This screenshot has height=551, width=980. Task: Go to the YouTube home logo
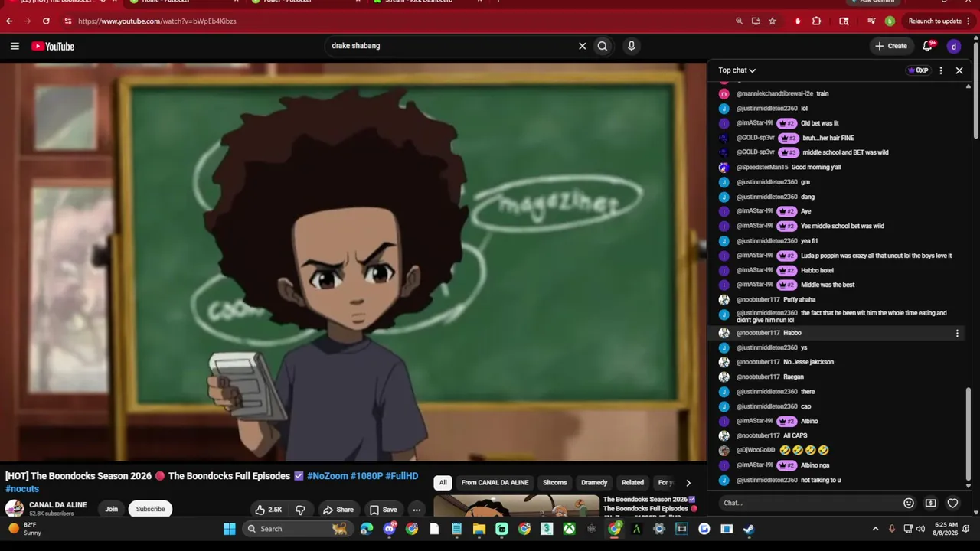[53, 47]
